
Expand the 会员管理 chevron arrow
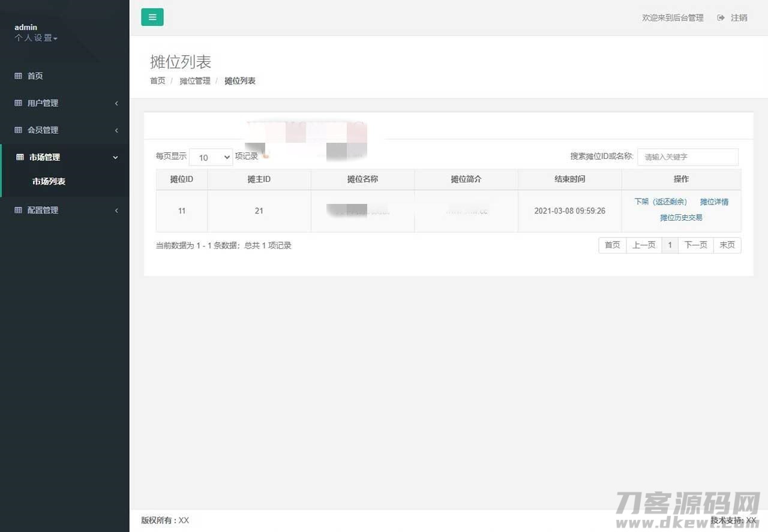(116, 130)
